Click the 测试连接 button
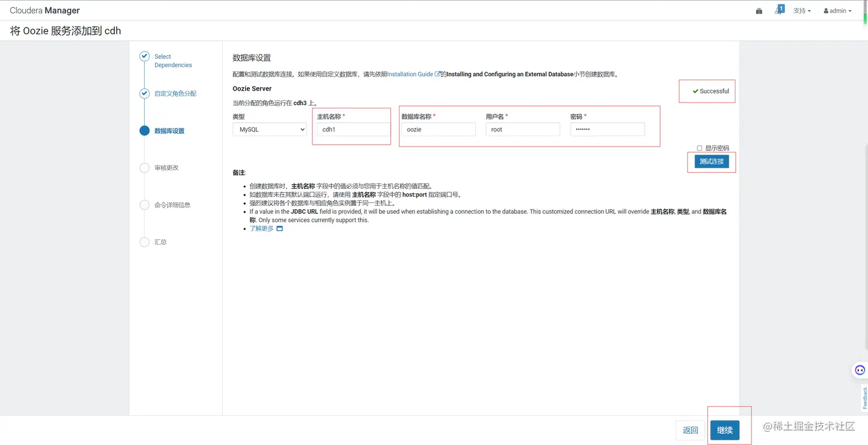The height and width of the screenshot is (445, 868). (x=711, y=162)
